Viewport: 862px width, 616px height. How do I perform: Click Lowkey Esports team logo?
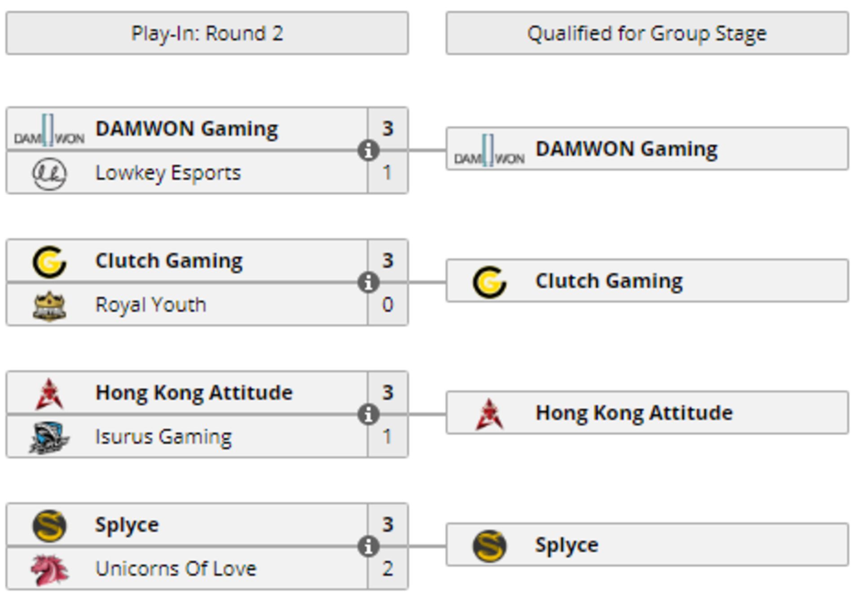pos(49,173)
